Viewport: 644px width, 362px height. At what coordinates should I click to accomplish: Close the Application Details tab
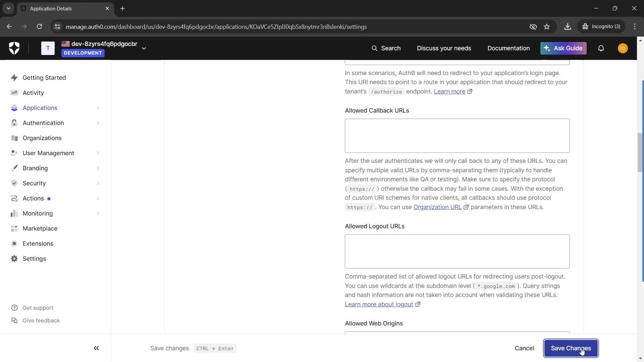(107, 8)
